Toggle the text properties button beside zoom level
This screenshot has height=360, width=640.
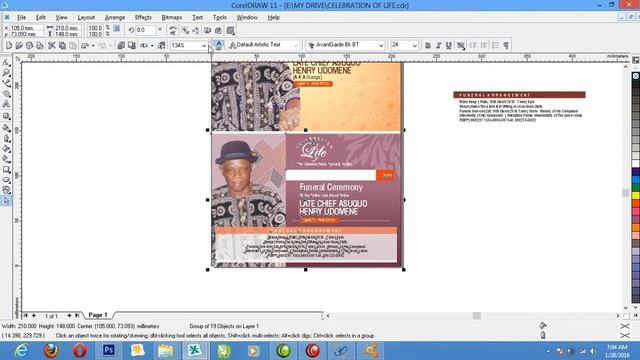point(218,45)
